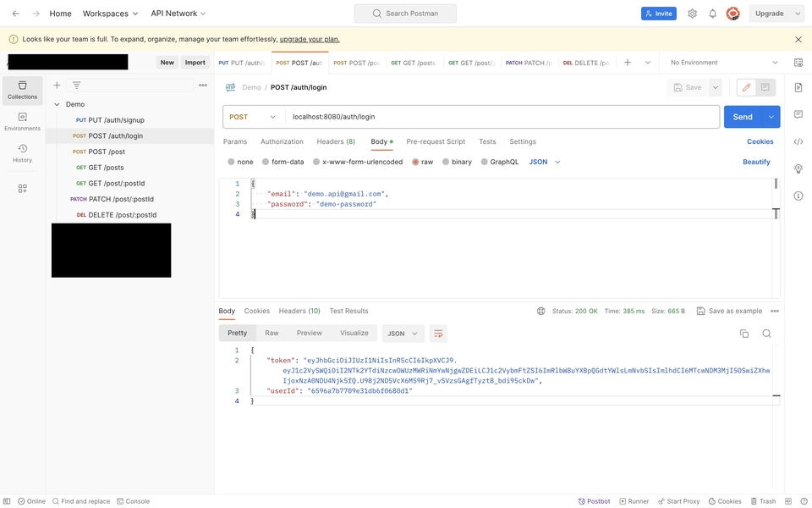This screenshot has height=508, width=812.
Task: Switch to the Params tab
Action: (235, 141)
